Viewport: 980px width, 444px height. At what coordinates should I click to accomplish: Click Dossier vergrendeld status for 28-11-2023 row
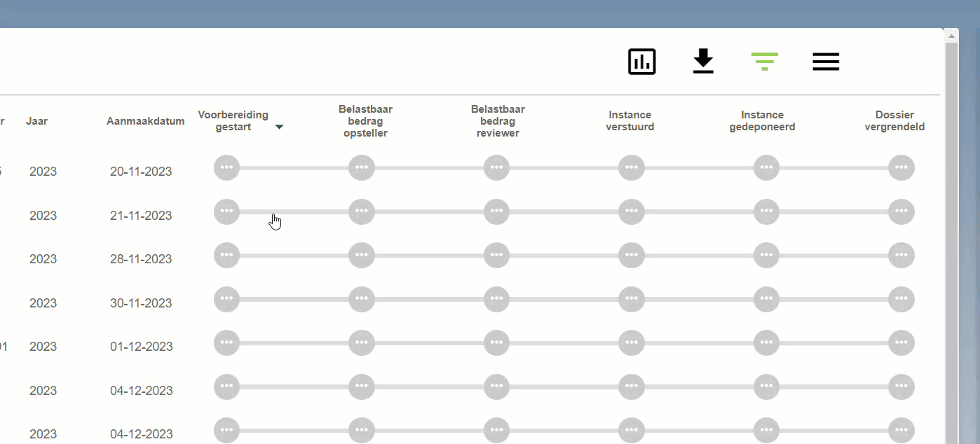click(901, 256)
